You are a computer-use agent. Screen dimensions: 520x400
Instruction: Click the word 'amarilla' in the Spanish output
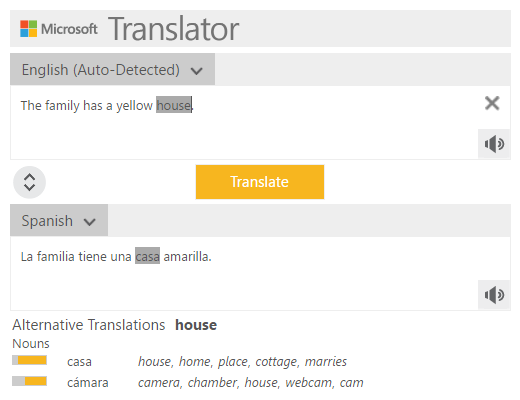click(x=186, y=256)
